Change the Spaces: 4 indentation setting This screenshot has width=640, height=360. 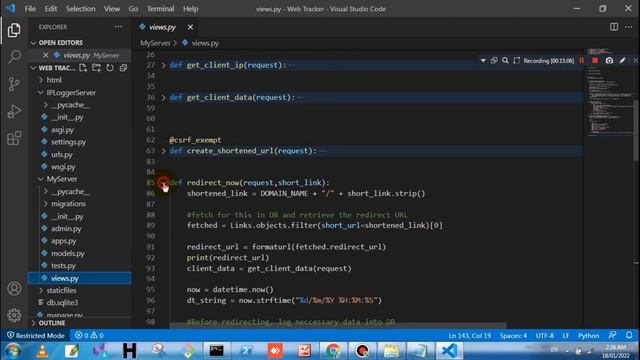tap(513, 336)
